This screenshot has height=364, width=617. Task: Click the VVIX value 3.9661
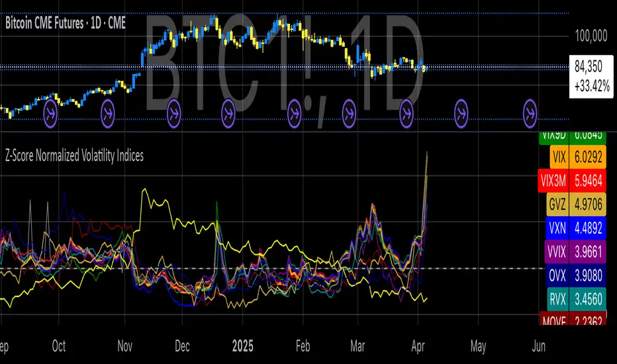588,251
